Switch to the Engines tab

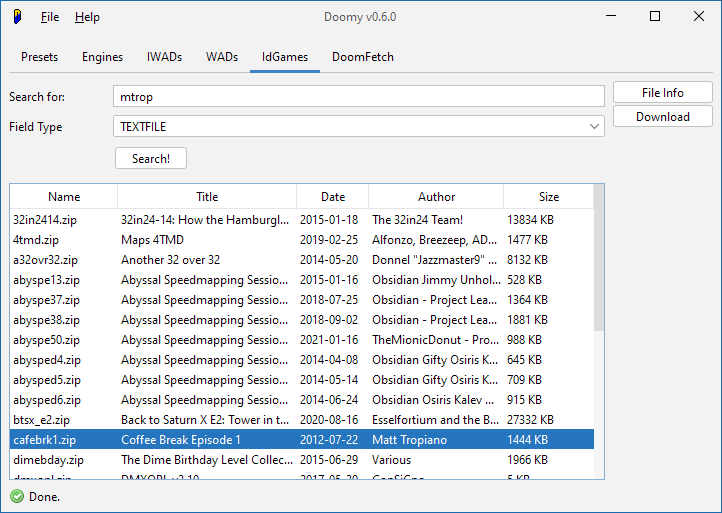tap(102, 57)
